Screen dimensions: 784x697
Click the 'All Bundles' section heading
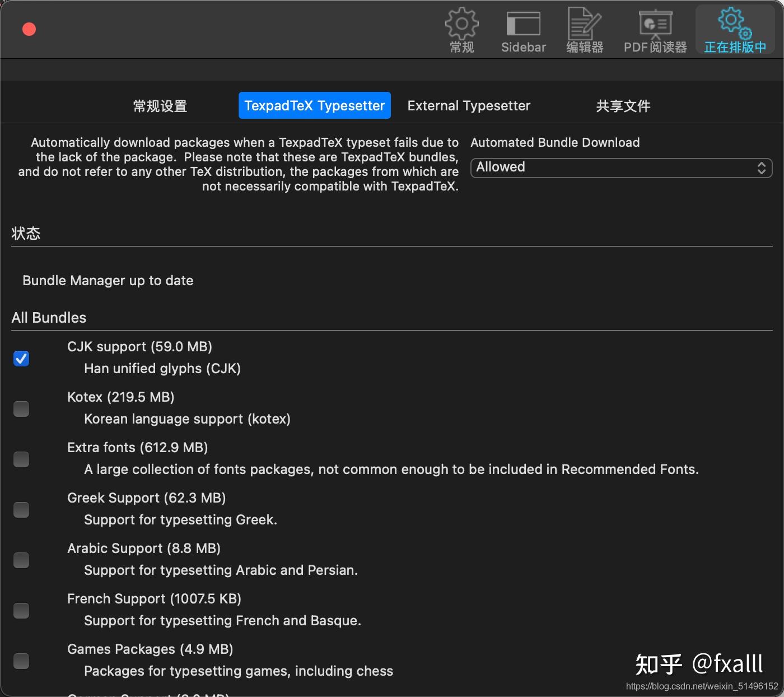click(49, 318)
